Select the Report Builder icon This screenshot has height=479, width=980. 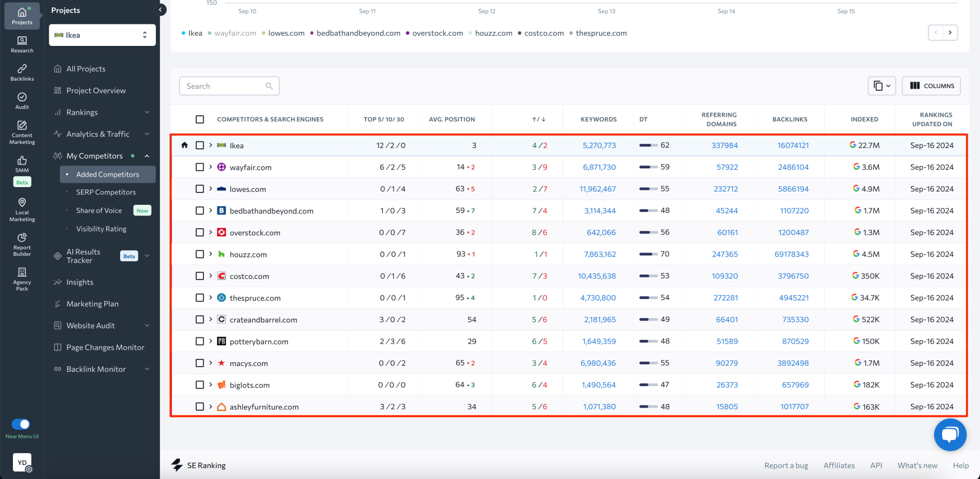(x=22, y=244)
